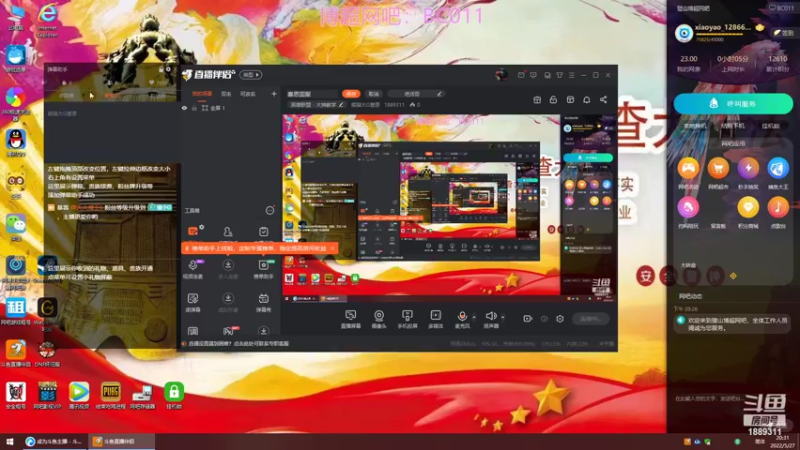Open stream settings gear in bottom bar

click(560, 319)
